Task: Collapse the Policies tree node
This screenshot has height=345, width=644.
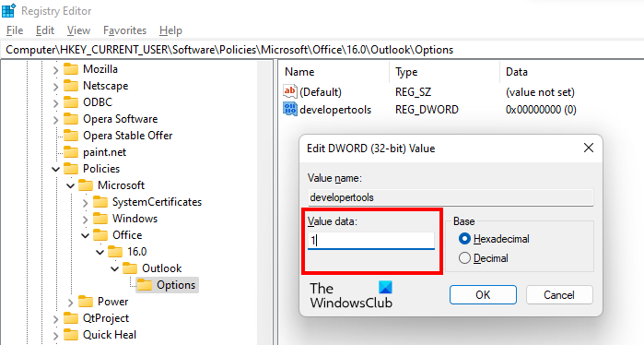Action: tap(55, 169)
